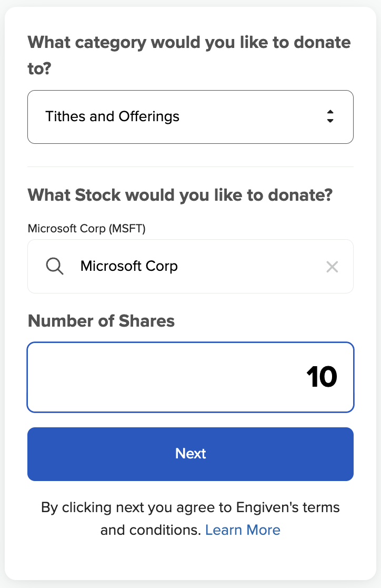Place cursor on the value 10

[x=321, y=377]
